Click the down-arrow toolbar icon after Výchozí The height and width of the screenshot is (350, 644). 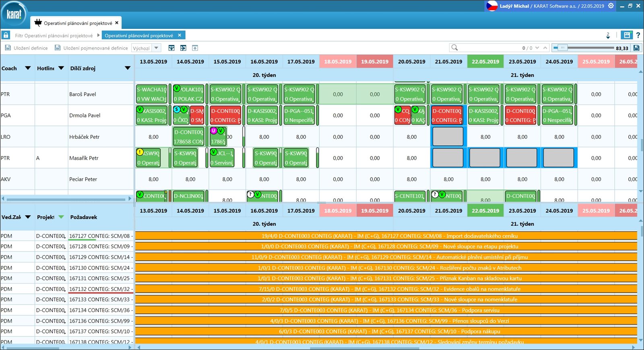[x=171, y=48]
